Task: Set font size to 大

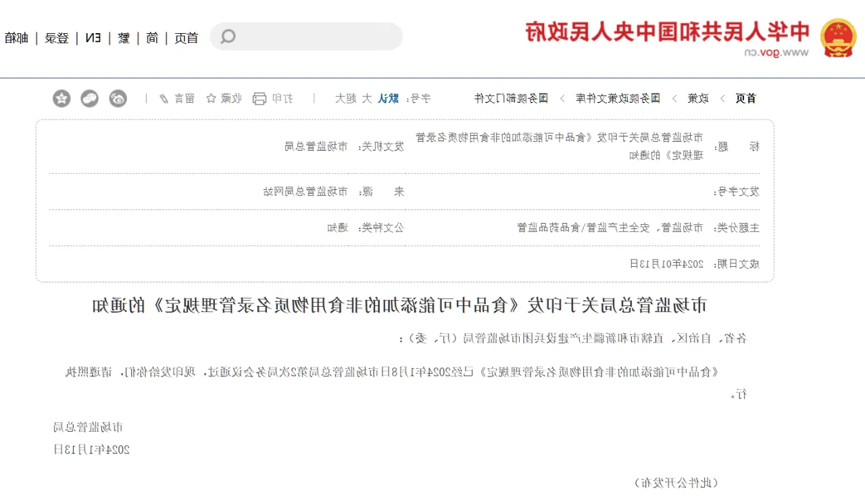Action: (367, 99)
